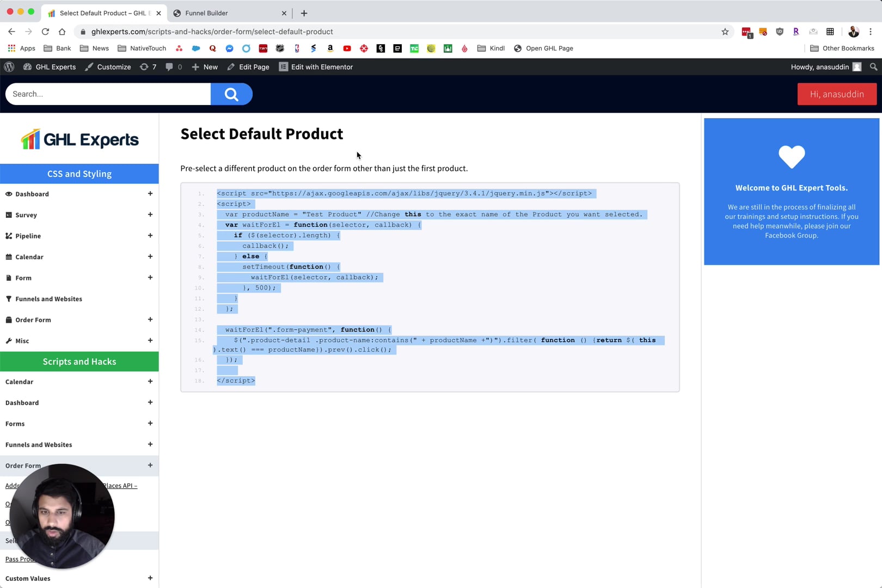882x588 pixels.
Task: Expand the Custom Values sidebar item
Action: click(150, 578)
